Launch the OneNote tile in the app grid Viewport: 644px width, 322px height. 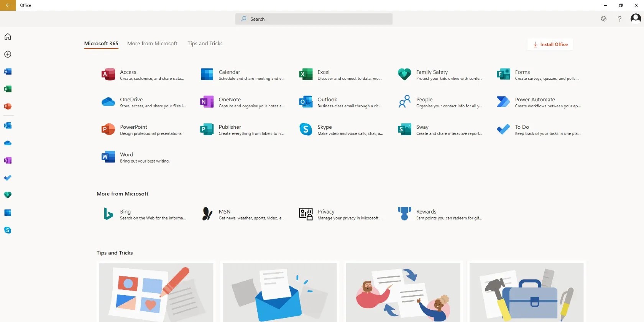[242, 102]
